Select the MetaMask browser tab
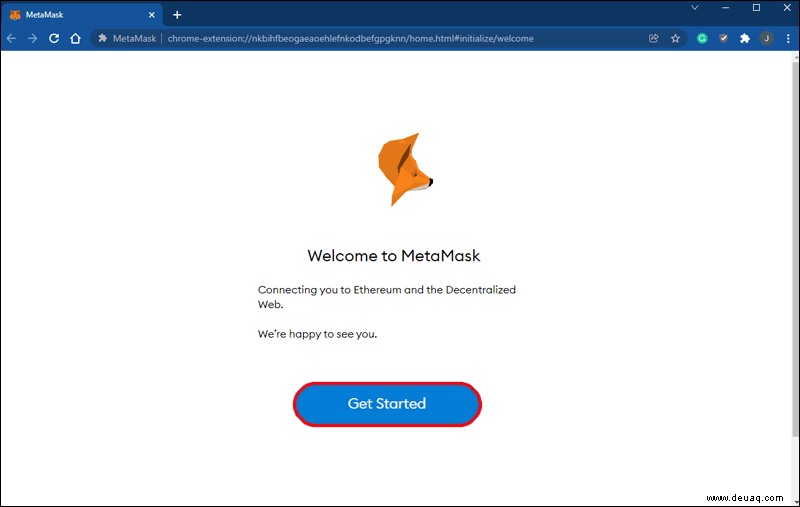The width and height of the screenshot is (800, 507). [x=82, y=15]
